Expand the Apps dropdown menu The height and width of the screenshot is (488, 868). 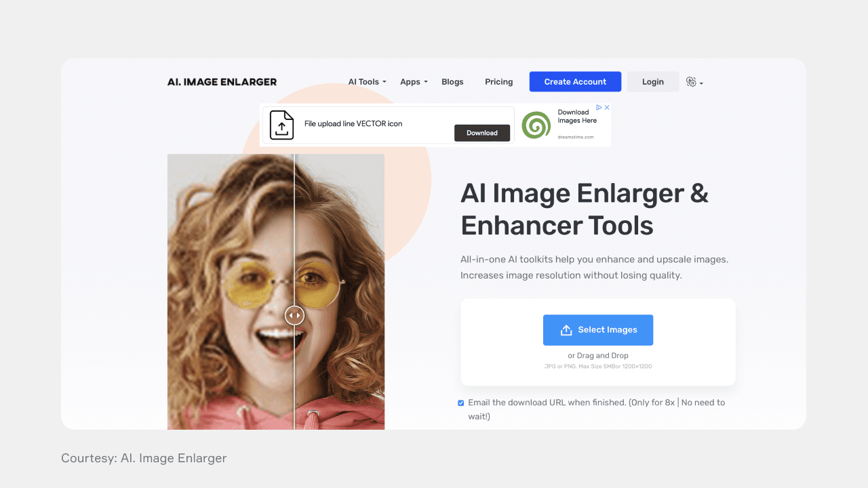pos(414,82)
